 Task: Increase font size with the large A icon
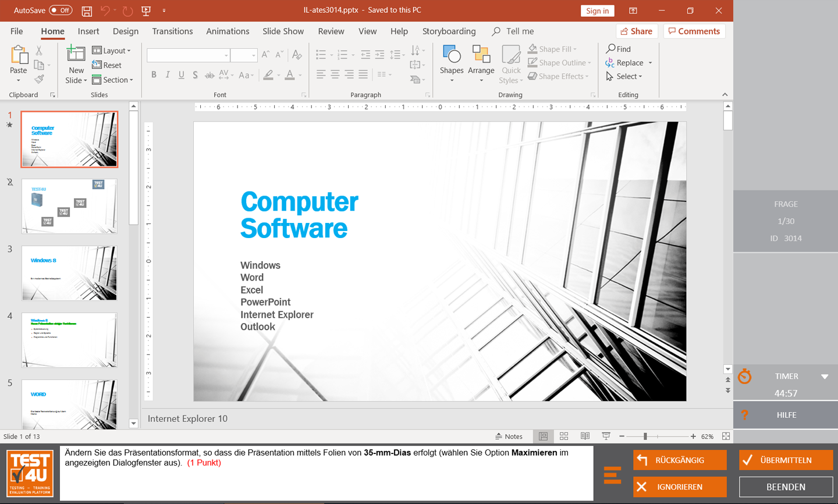coord(265,55)
